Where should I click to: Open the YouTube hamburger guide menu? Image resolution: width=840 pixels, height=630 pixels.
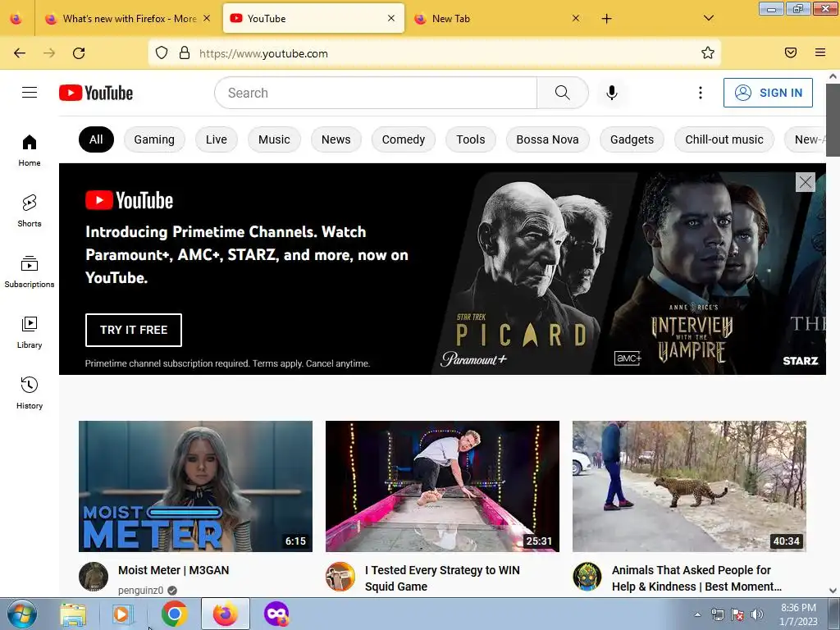pyautogui.click(x=30, y=93)
